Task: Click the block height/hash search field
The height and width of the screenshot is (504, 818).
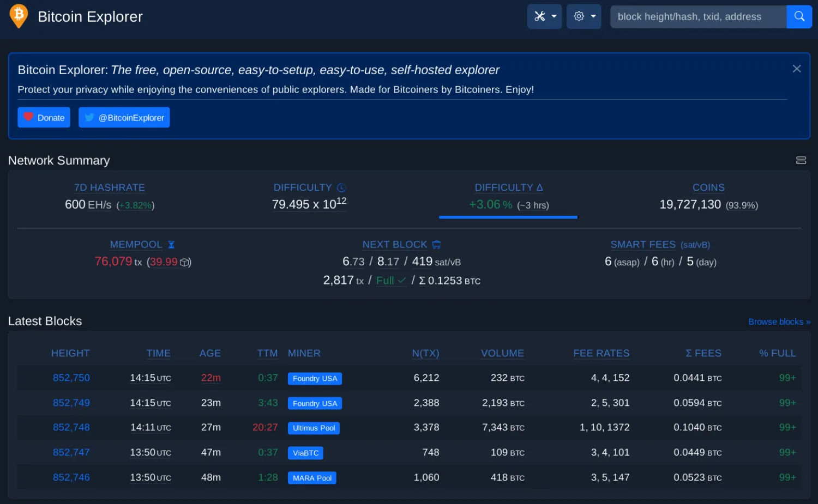Action: (x=698, y=16)
